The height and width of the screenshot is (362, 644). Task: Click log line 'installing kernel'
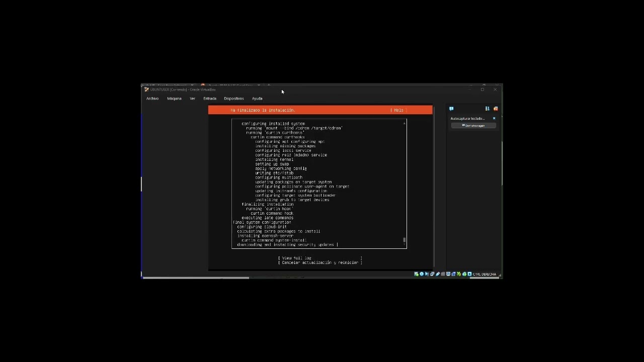tap(274, 159)
